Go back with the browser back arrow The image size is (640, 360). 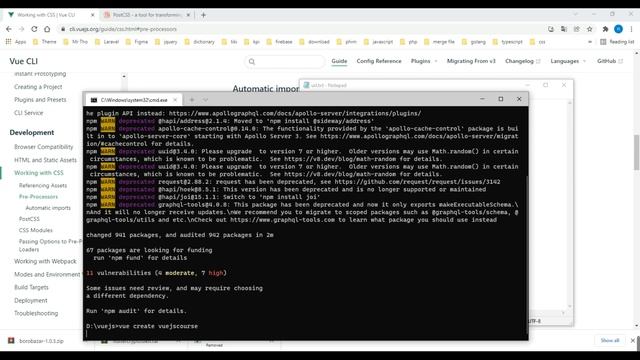coord(9,29)
